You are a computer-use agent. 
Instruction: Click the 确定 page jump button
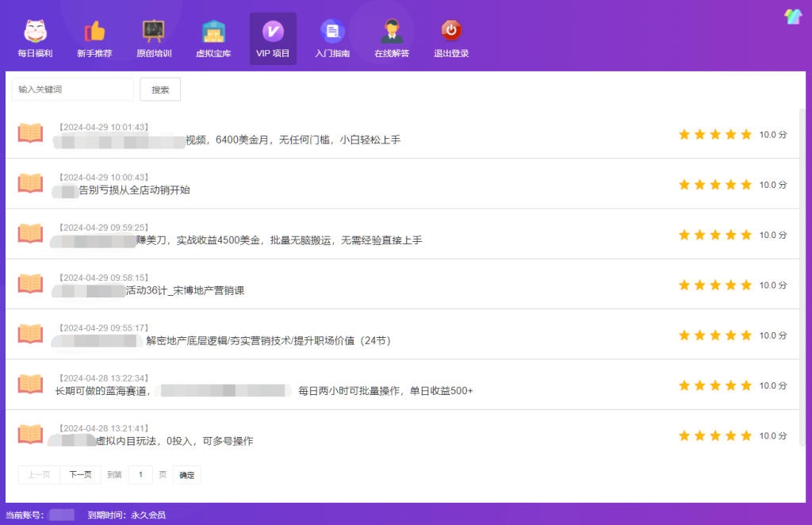tap(187, 475)
